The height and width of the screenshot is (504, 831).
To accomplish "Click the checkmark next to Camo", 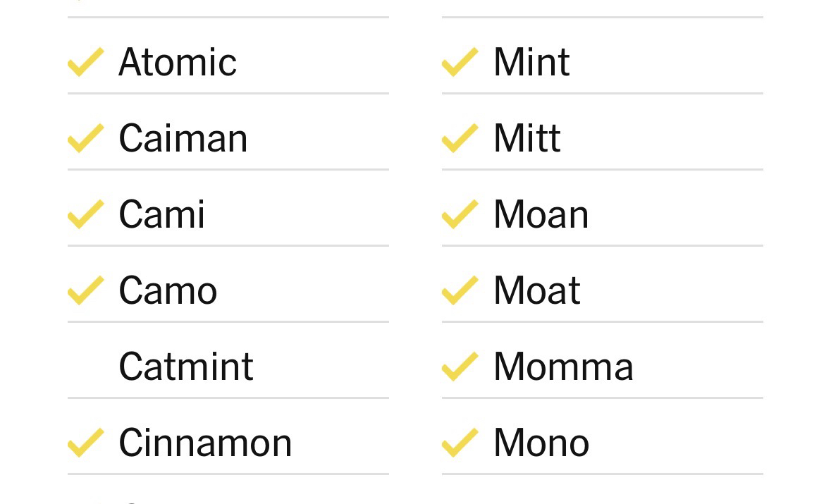I will [86, 290].
